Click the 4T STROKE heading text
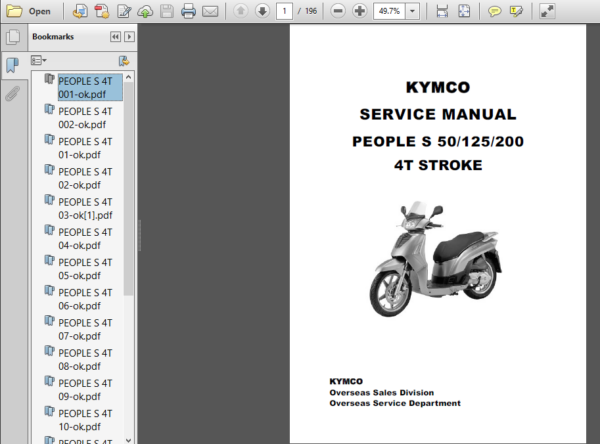The width and height of the screenshot is (600, 444). [x=438, y=165]
